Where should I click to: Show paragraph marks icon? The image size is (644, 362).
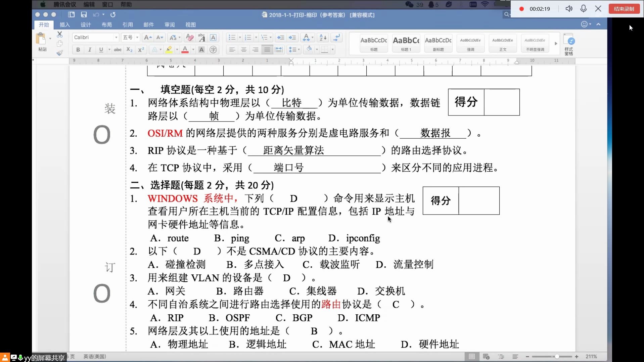[x=336, y=37]
